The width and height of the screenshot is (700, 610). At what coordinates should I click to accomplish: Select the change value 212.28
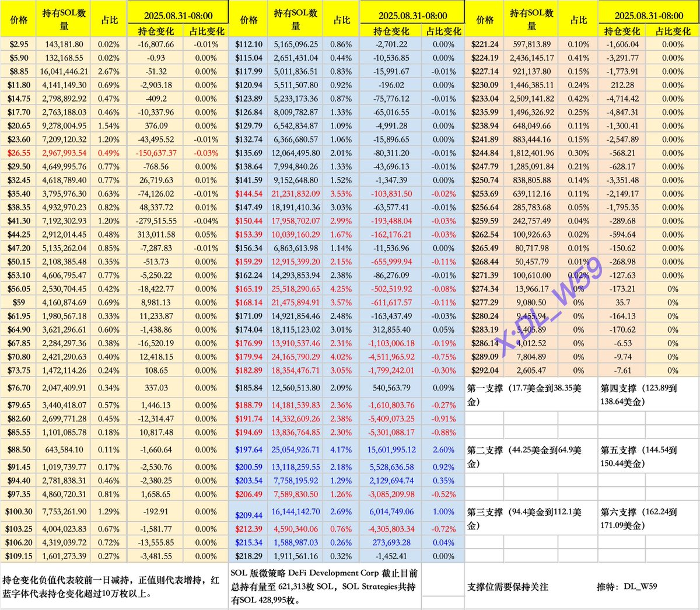tap(622, 85)
